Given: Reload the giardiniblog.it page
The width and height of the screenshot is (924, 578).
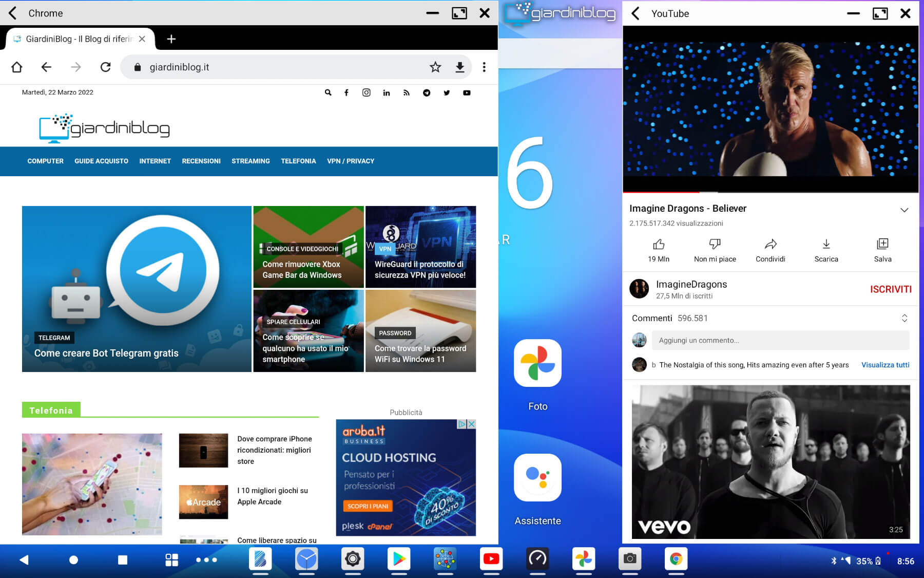Looking at the screenshot, I should (106, 67).
